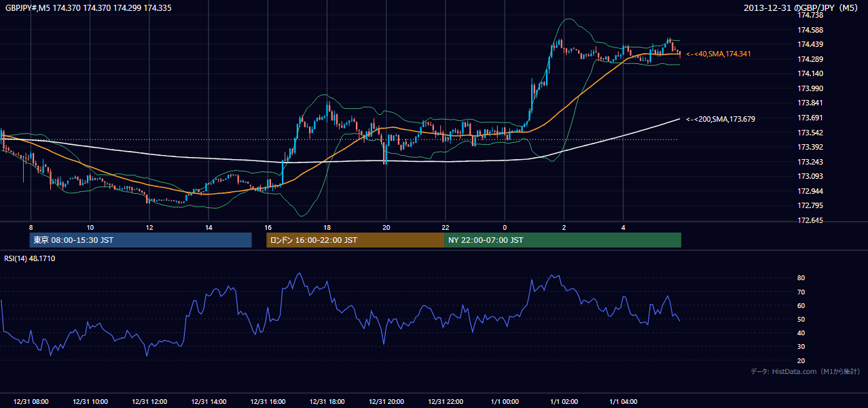Click RSI axis level 70
This screenshot has width=868, height=408.
click(x=801, y=292)
